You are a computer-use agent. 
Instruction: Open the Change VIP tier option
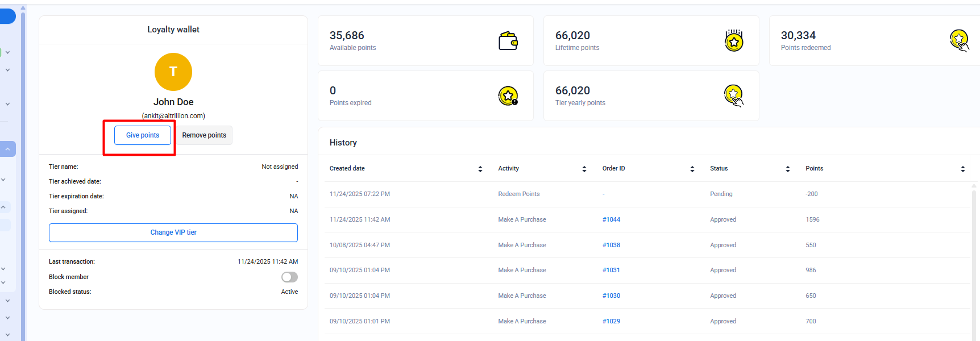[x=173, y=232]
